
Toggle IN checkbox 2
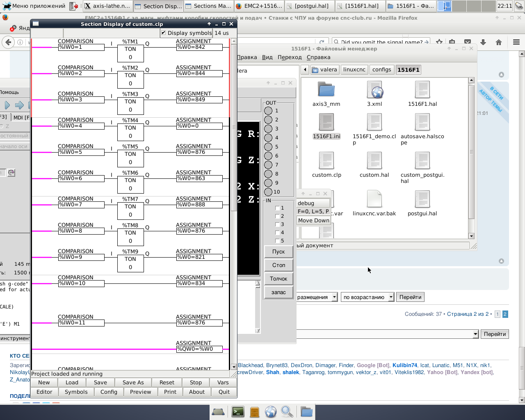tap(277, 216)
